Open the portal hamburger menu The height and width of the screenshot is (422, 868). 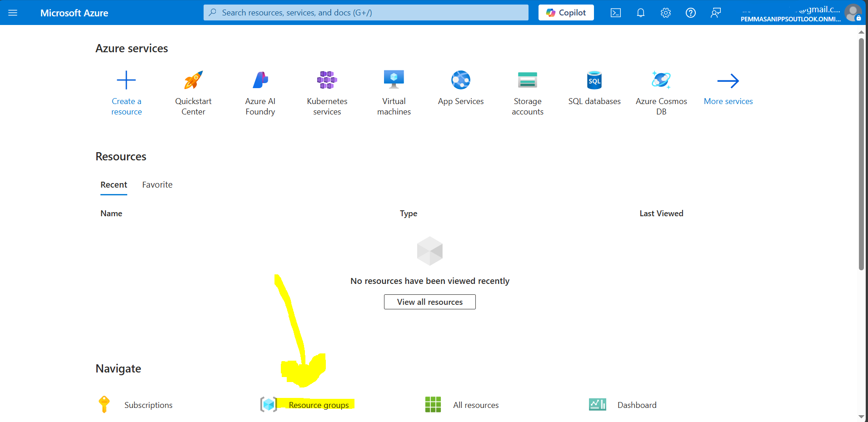[x=13, y=13]
